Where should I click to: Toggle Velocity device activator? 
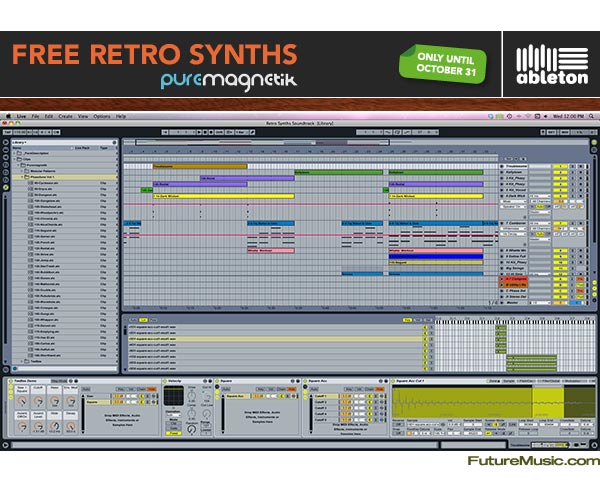point(165,381)
